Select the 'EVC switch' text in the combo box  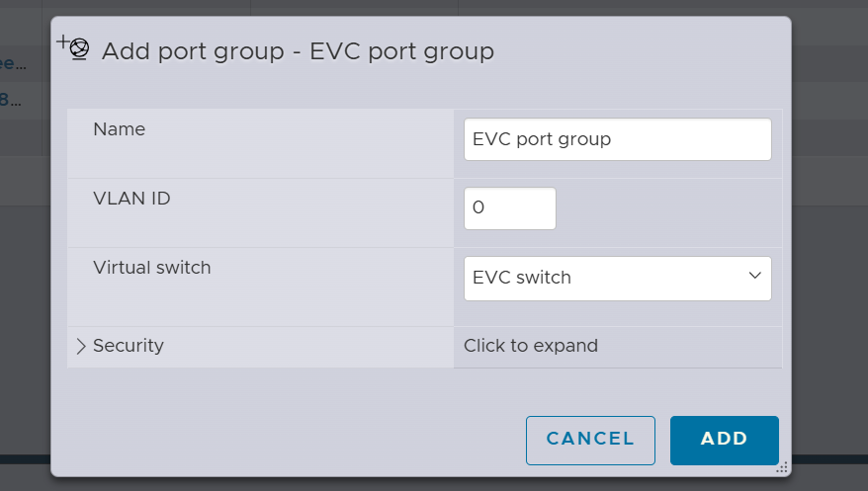tap(522, 278)
